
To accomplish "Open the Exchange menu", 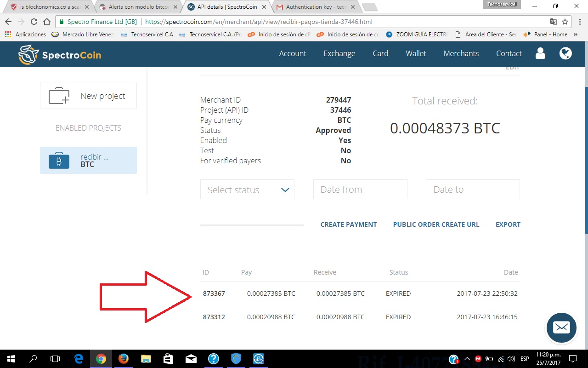I will tap(339, 53).
